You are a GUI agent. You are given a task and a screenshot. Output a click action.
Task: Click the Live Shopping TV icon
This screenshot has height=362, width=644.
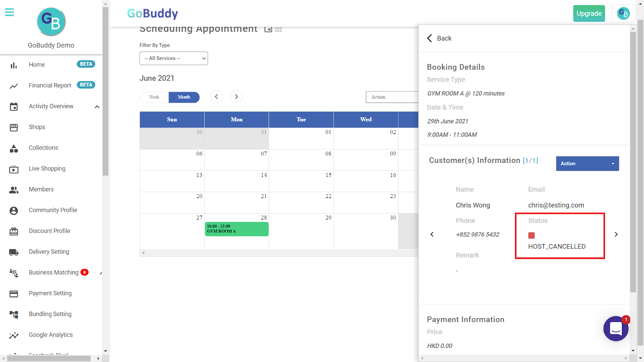click(14, 169)
